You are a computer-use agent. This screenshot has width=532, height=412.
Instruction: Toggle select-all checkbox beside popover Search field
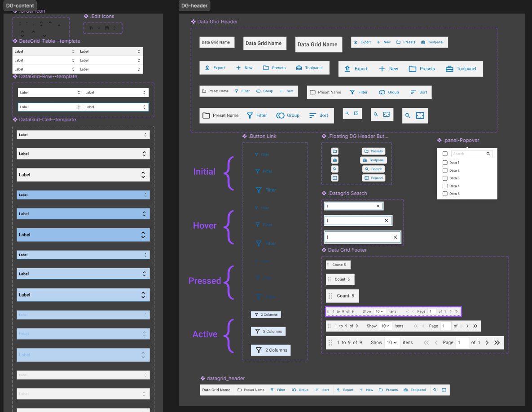coord(445,154)
